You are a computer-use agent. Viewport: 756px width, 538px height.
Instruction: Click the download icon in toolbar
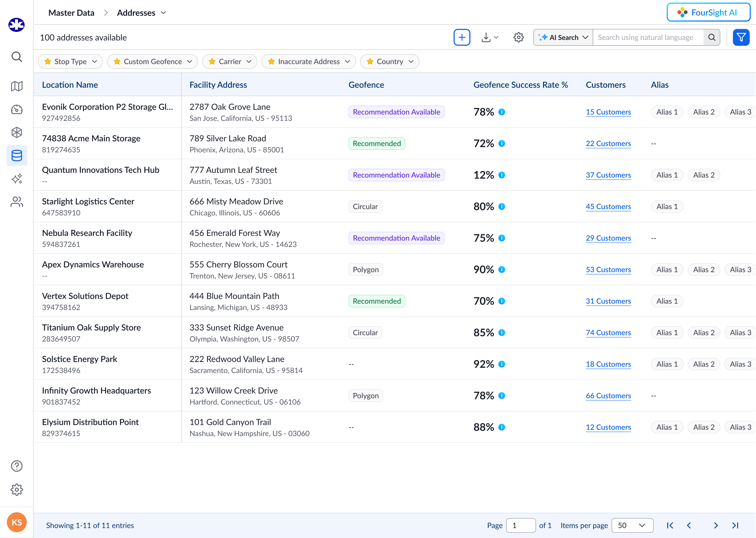pos(486,38)
